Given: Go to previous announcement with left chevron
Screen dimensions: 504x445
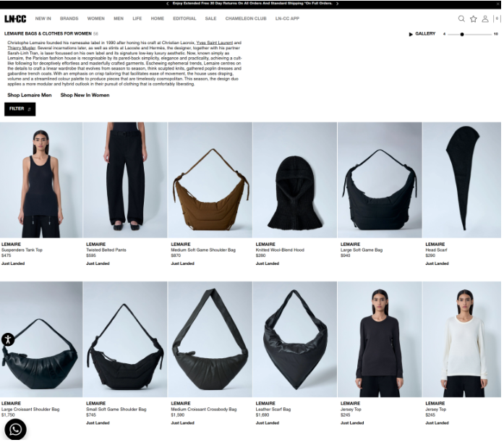Looking at the screenshot, I should click(168, 4).
